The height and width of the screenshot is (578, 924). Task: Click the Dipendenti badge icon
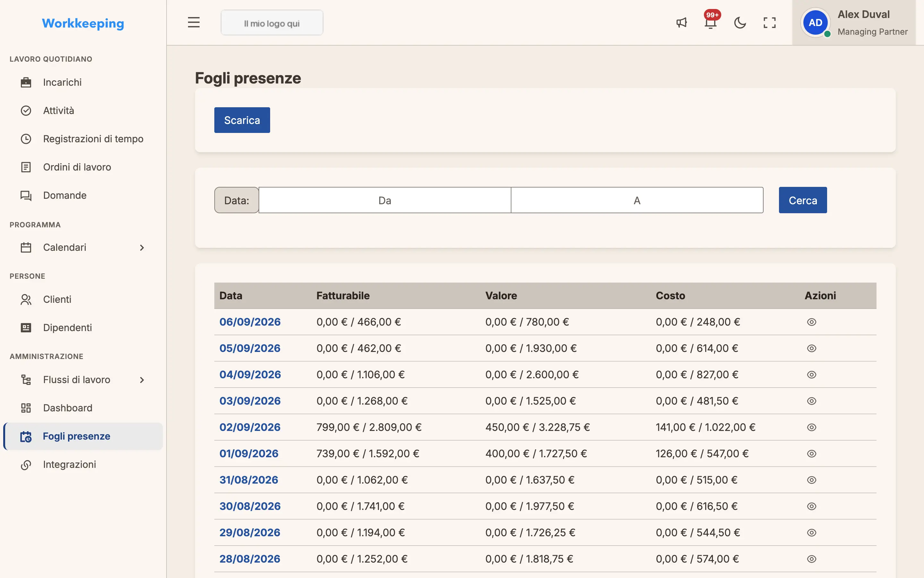coord(26,328)
